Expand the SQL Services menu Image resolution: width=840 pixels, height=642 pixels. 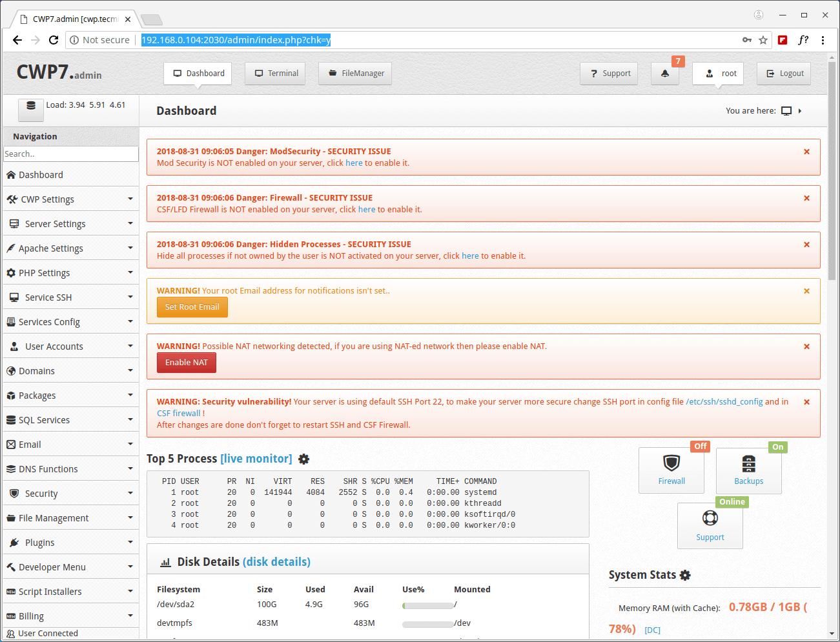click(x=70, y=420)
